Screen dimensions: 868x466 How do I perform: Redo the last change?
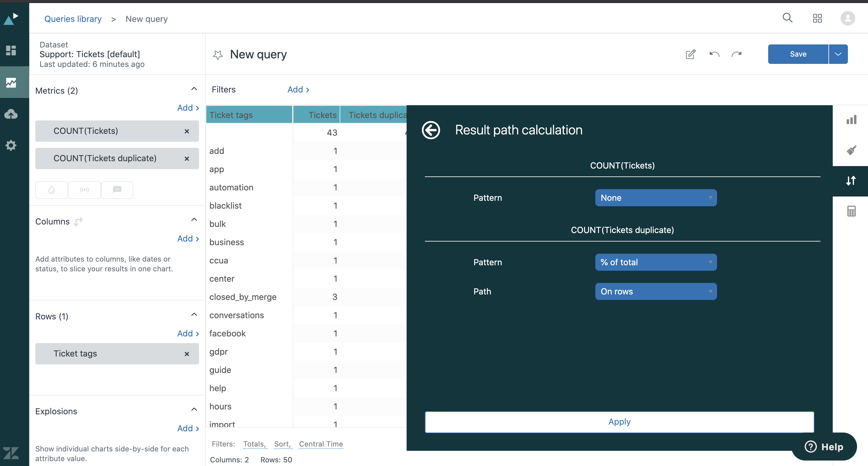[737, 54]
